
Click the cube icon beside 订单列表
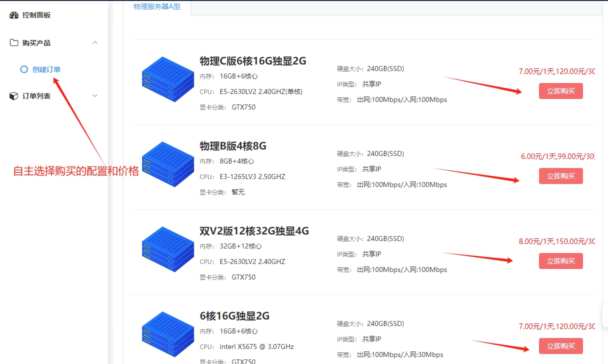pyautogui.click(x=14, y=96)
